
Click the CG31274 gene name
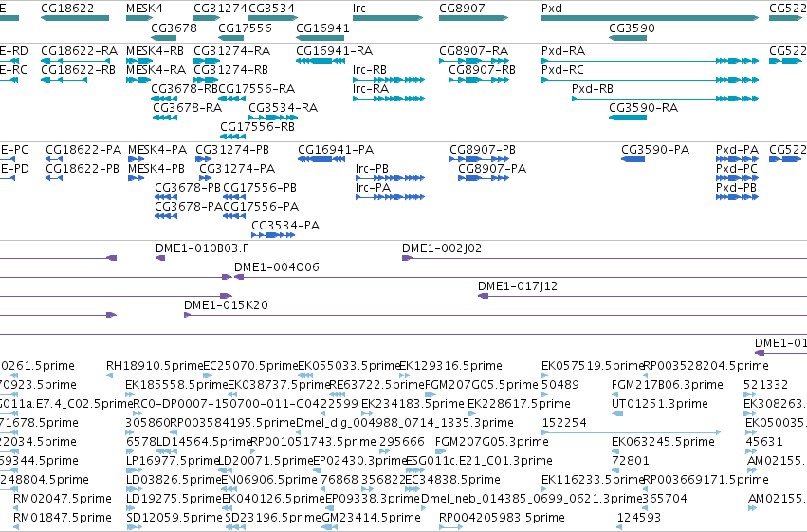(220, 9)
